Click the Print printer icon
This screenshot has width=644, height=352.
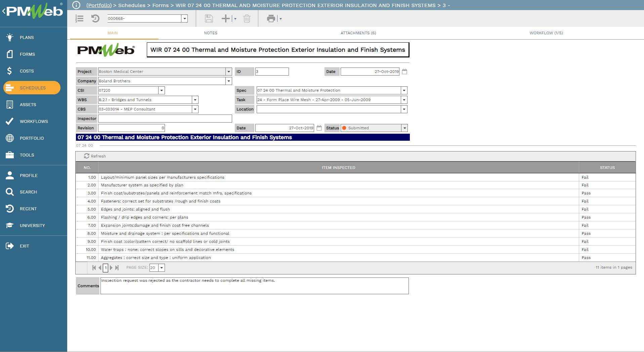click(x=271, y=18)
